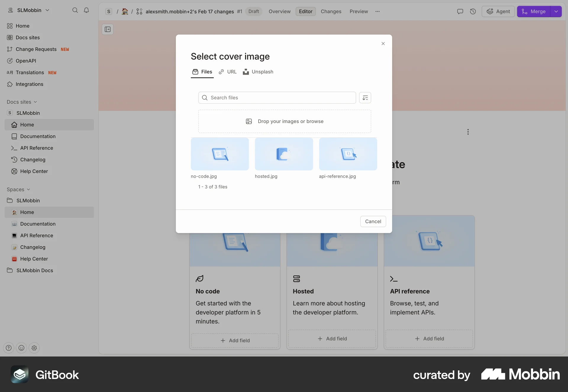This screenshot has width=568, height=392.
Task: Click the Cancel button in the dialog
Action: [373, 221]
